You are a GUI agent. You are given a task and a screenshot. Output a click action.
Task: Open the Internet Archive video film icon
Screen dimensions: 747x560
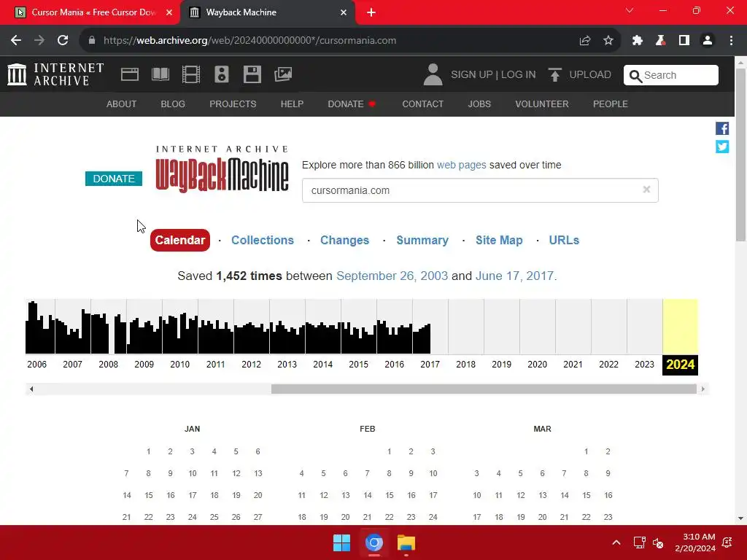pos(191,74)
